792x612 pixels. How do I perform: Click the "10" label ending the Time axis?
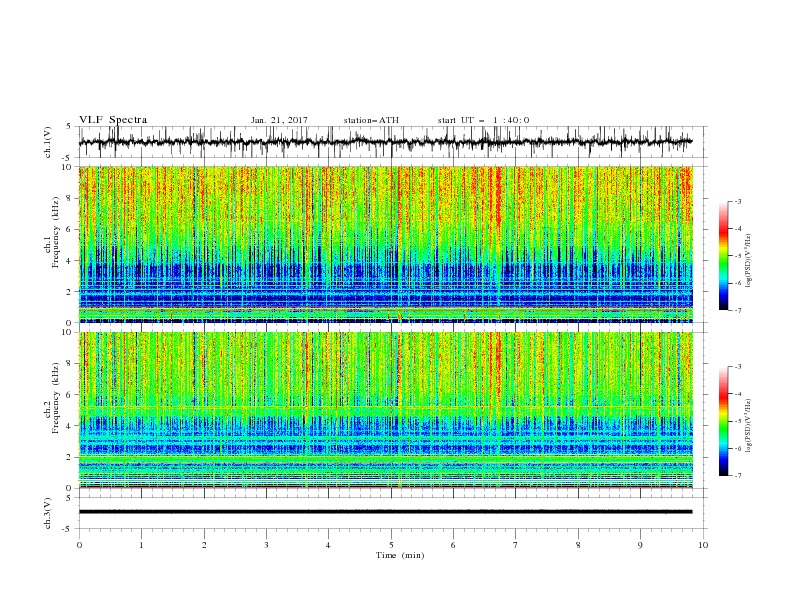click(703, 545)
